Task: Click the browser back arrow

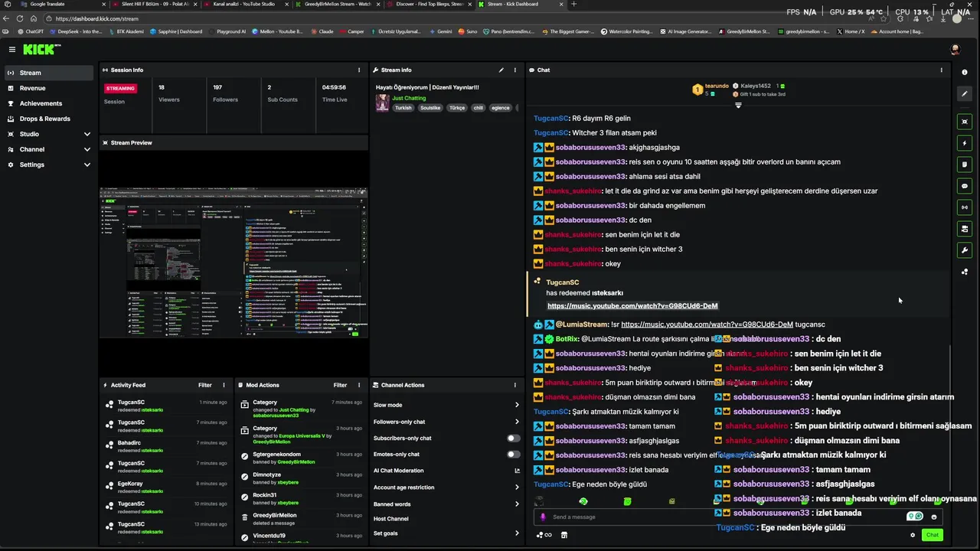Action: (8, 18)
